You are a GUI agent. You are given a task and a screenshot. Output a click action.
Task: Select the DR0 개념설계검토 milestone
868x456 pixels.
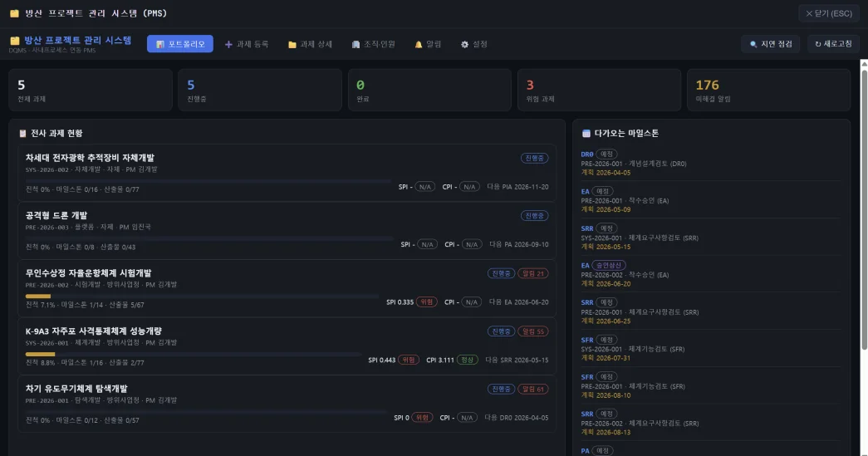click(x=711, y=164)
